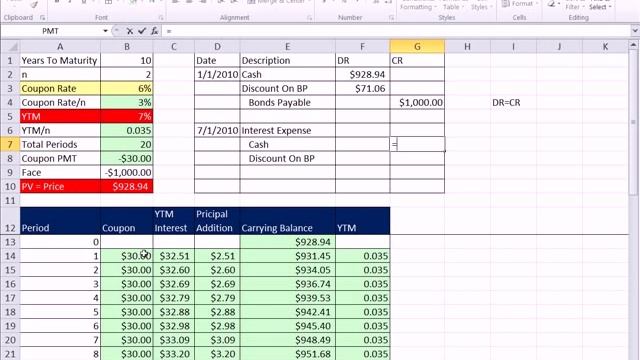640x360 pixels.
Task: Select the highlighted column G header
Action: [x=417, y=47]
